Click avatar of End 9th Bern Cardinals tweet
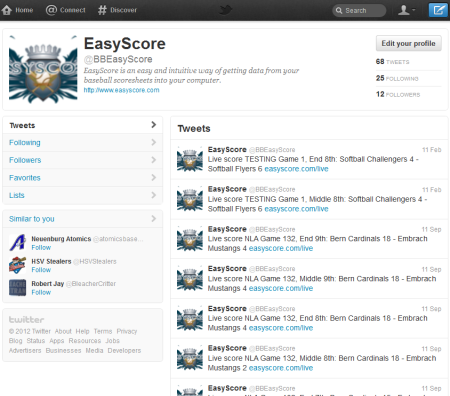Image resolution: width=450 pixels, height=396 pixels. [190, 238]
